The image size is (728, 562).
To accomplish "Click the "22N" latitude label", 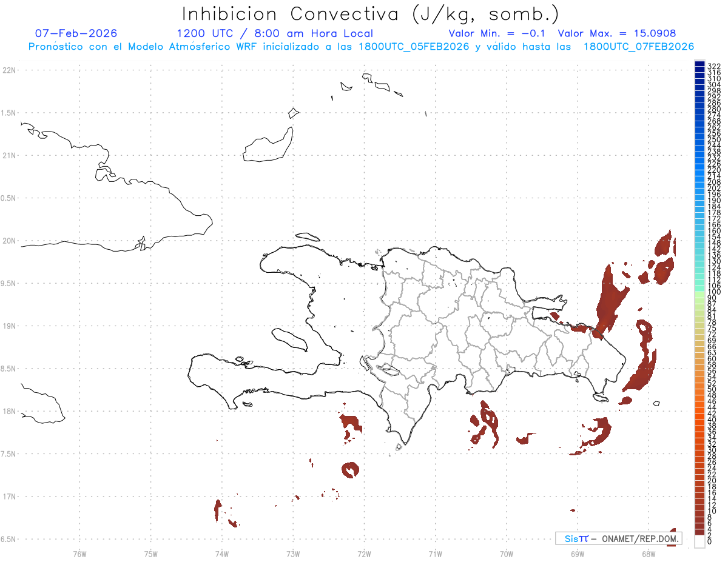I will (x=8, y=70).
